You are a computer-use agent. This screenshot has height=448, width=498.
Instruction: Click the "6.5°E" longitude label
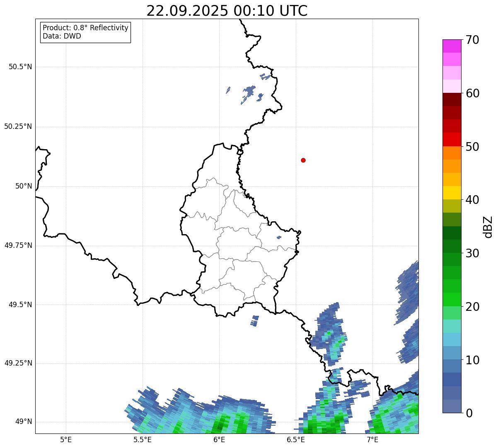[x=296, y=439]
